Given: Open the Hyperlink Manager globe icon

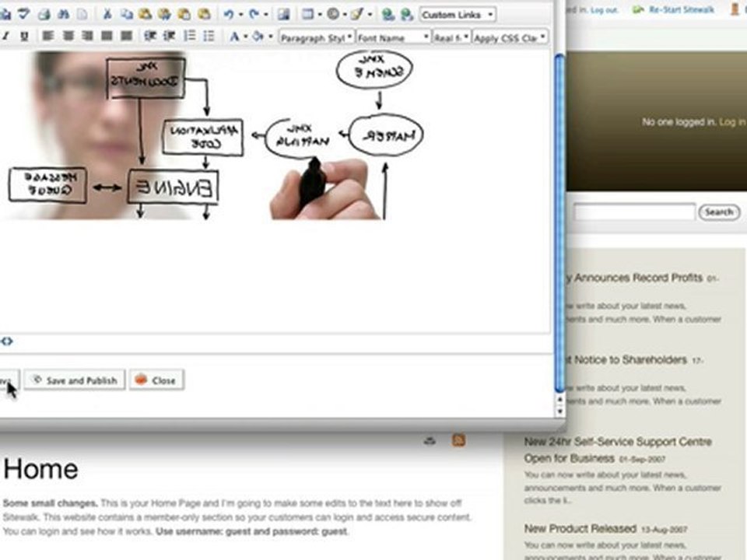Looking at the screenshot, I should point(388,15).
